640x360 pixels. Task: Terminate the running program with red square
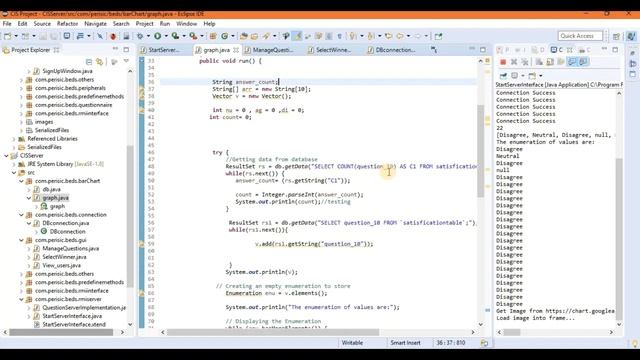(503, 62)
